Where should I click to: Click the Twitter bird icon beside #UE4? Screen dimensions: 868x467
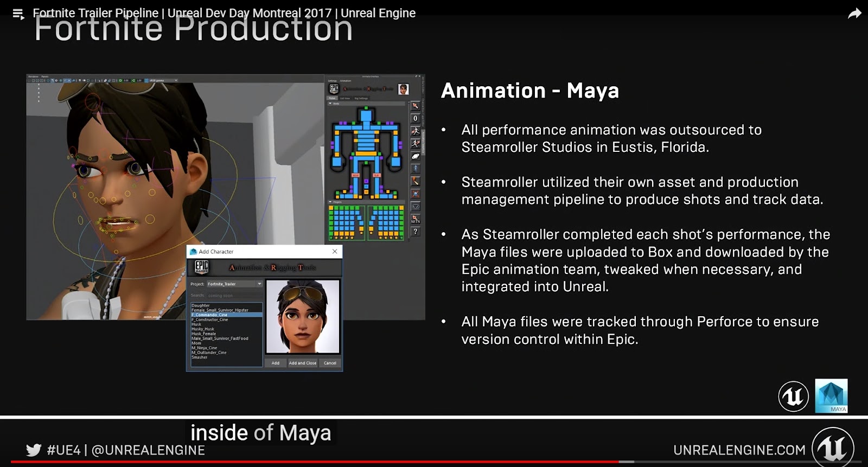point(34,450)
